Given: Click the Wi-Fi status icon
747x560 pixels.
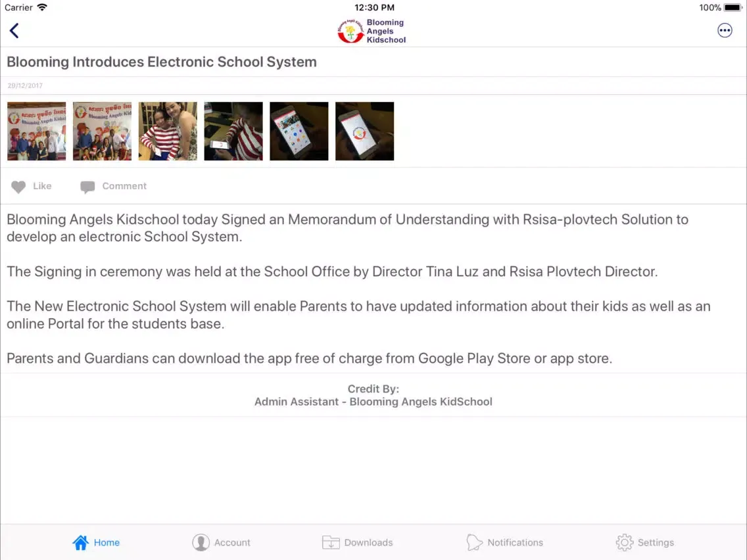Looking at the screenshot, I should click(42, 7).
